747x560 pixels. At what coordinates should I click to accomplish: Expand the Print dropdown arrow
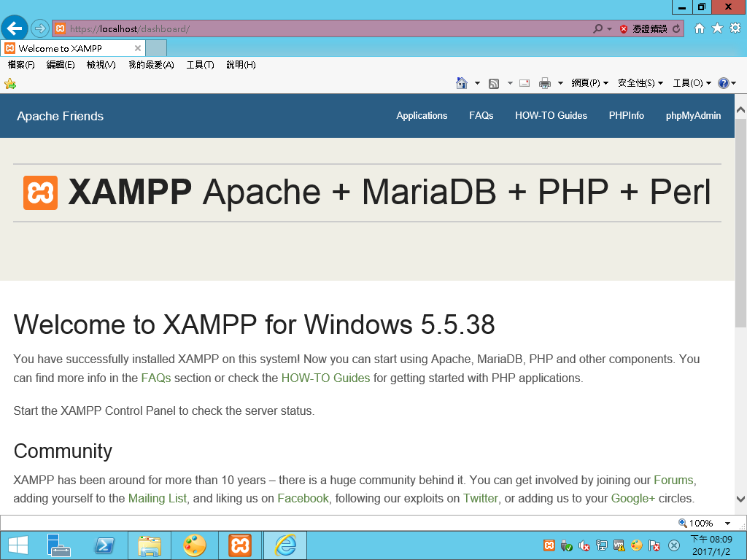[x=561, y=83]
